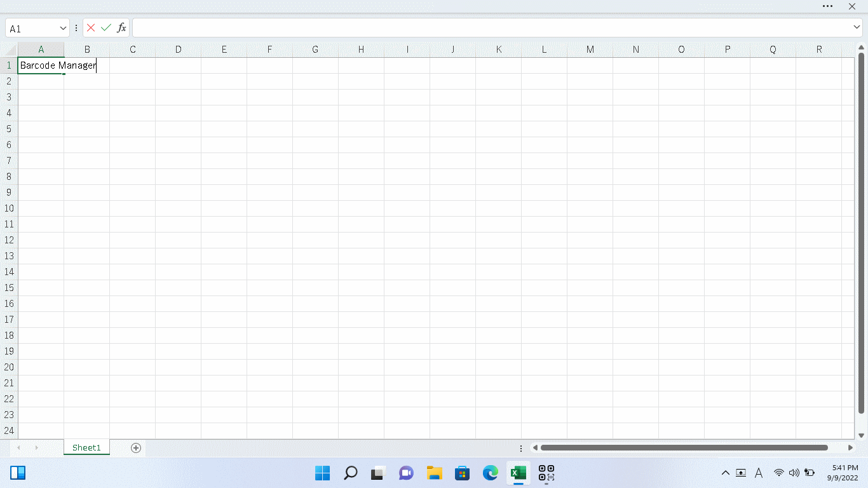The width and height of the screenshot is (868, 488).
Task: Open the Name Box dropdown
Action: click(62, 28)
